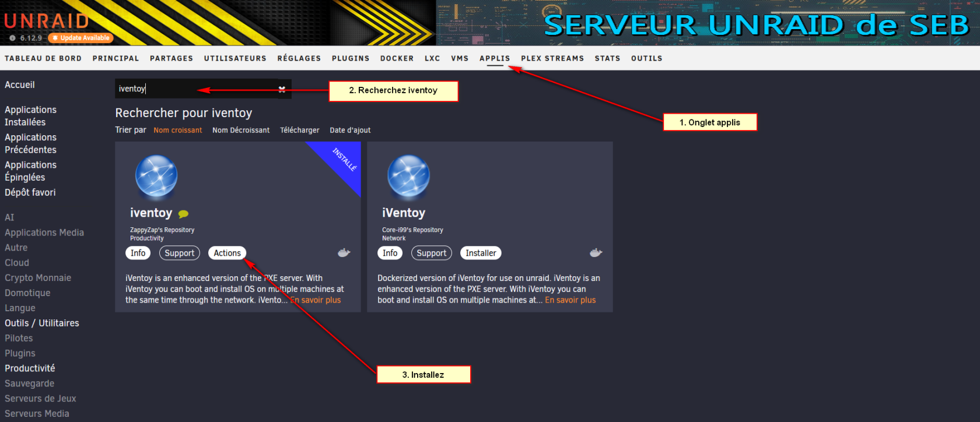Click the version info icon beside 6.12.9
The height and width of the screenshot is (422, 980).
pos(12,38)
